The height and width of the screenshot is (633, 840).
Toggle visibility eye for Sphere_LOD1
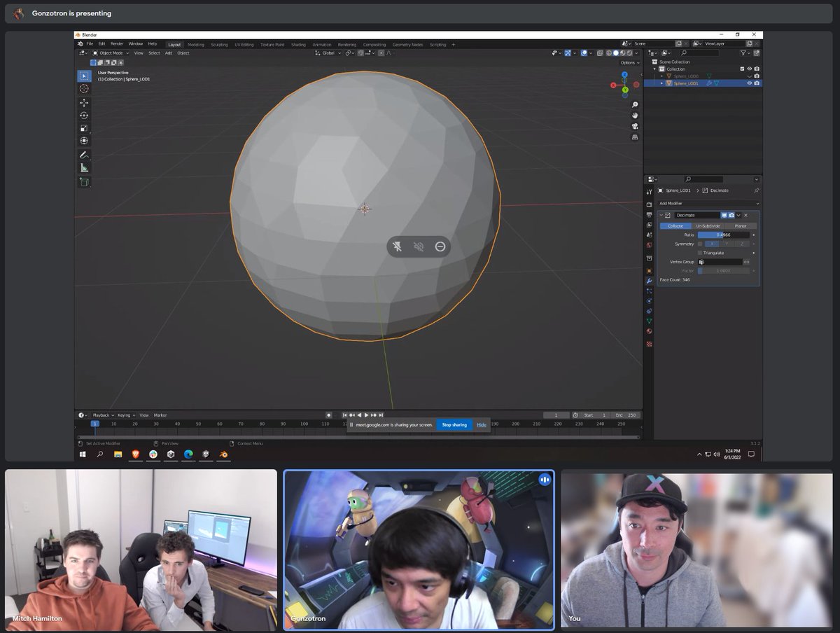coord(749,83)
